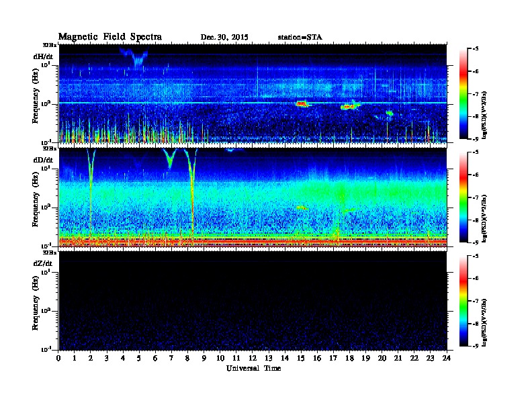Click the "-5" tick of the dH/dt colorbar

point(476,49)
